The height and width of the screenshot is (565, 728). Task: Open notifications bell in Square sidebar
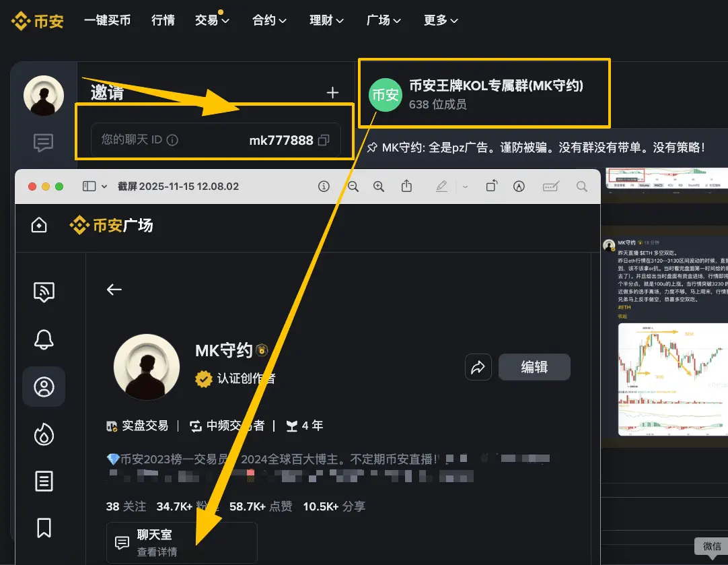click(44, 339)
